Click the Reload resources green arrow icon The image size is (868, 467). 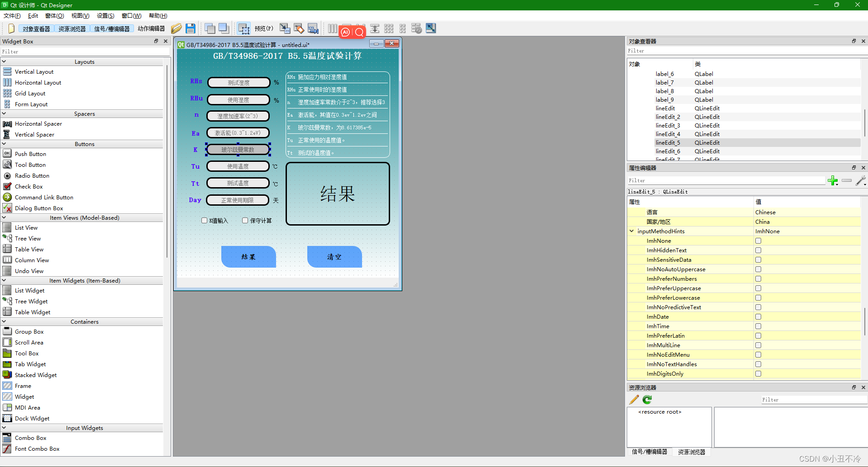(x=647, y=400)
